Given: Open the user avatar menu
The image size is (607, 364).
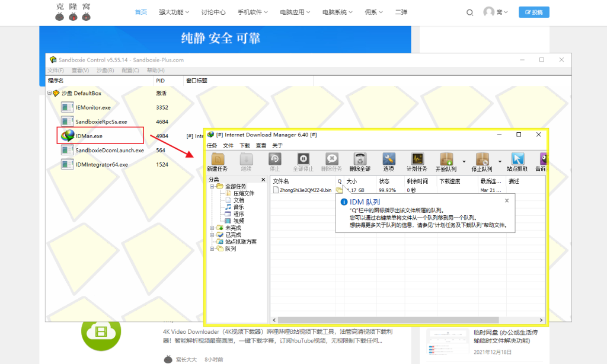Looking at the screenshot, I should 495,12.
